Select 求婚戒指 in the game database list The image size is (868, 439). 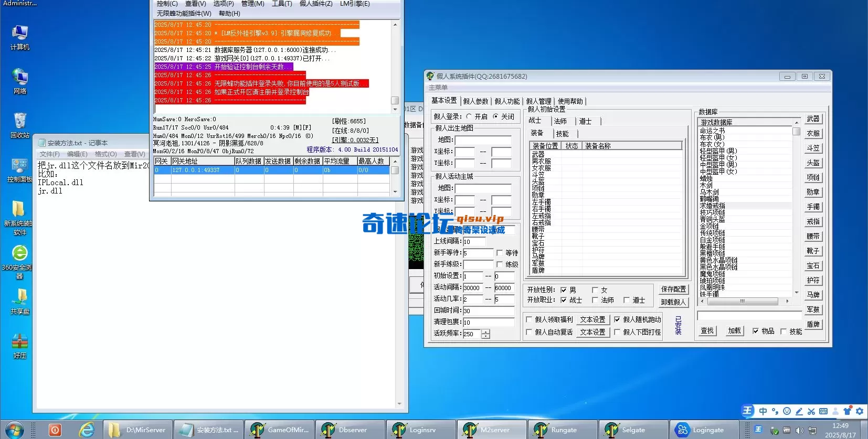(745, 206)
